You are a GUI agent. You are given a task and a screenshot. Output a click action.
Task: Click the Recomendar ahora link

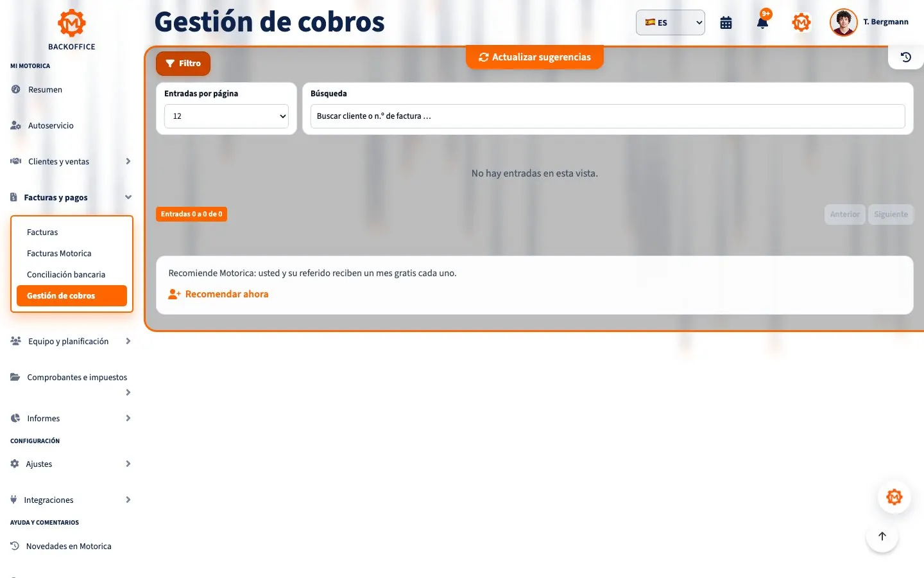point(218,294)
